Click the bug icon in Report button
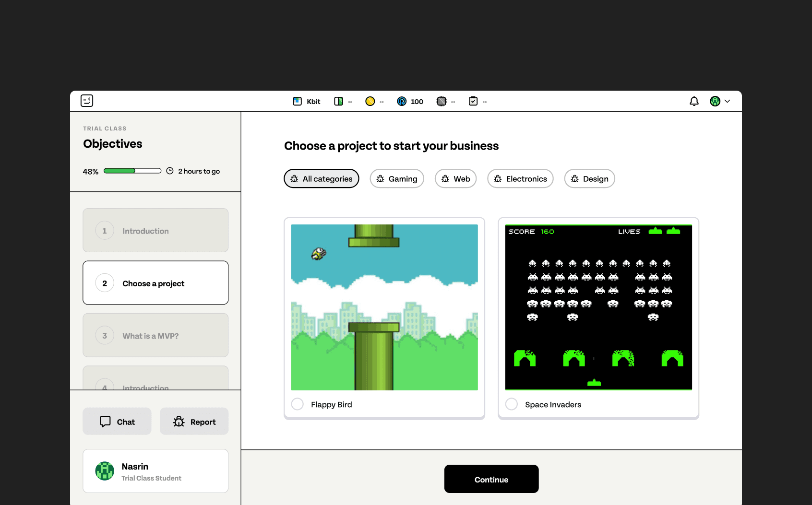 pyautogui.click(x=179, y=421)
